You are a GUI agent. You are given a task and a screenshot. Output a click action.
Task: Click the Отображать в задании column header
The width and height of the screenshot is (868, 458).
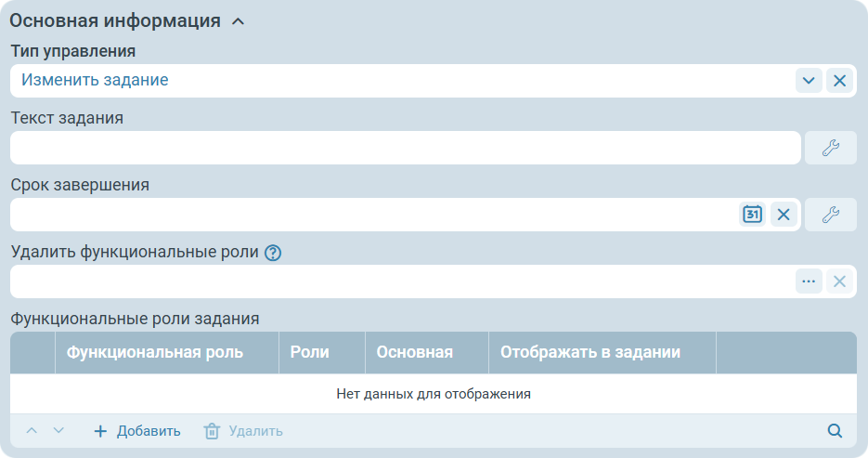590,352
